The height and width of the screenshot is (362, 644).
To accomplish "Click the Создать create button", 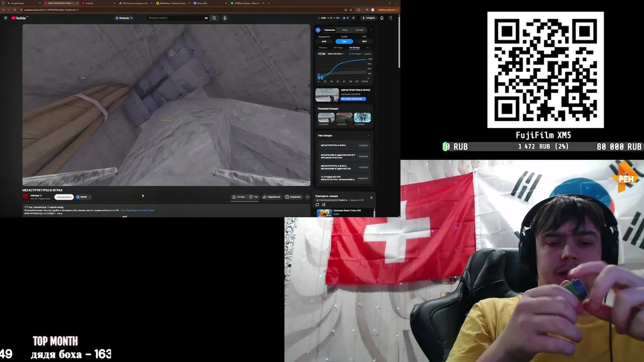I will (369, 18).
